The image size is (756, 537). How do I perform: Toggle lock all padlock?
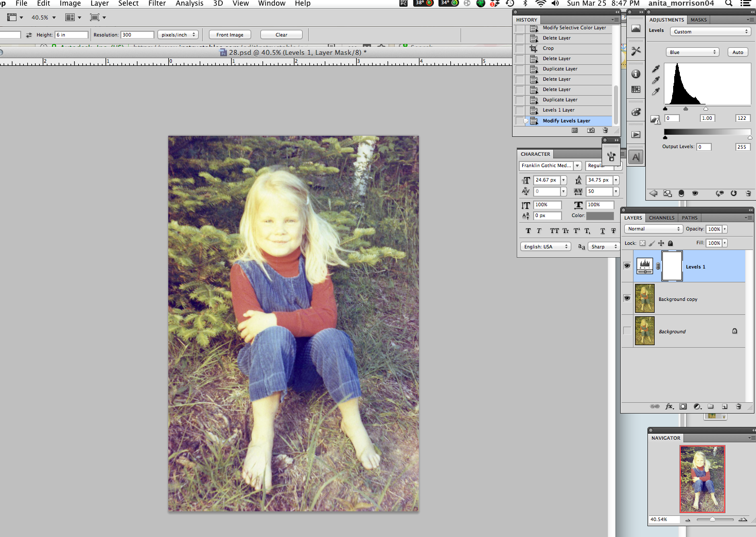671,243
